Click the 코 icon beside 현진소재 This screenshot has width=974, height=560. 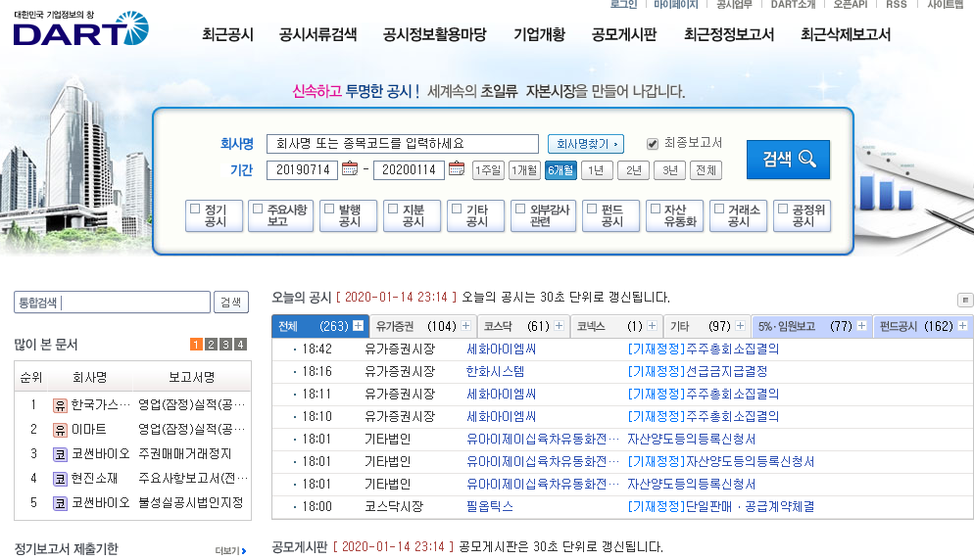(60, 479)
